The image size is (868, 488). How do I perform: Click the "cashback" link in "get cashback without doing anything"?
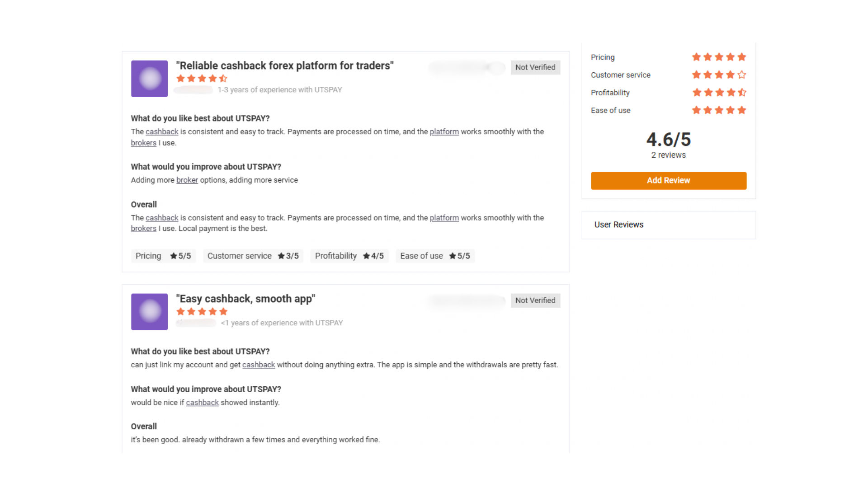258,365
